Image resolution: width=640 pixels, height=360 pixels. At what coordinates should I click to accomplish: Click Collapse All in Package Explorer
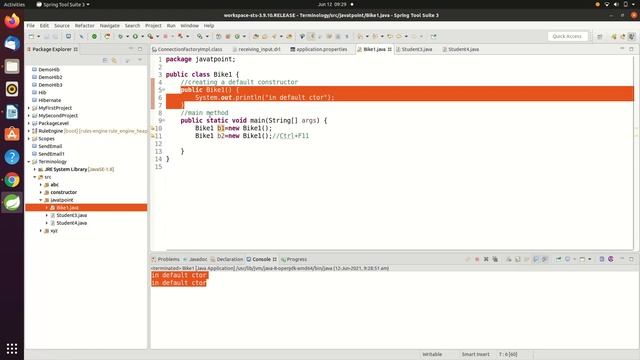[x=105, y=60]
